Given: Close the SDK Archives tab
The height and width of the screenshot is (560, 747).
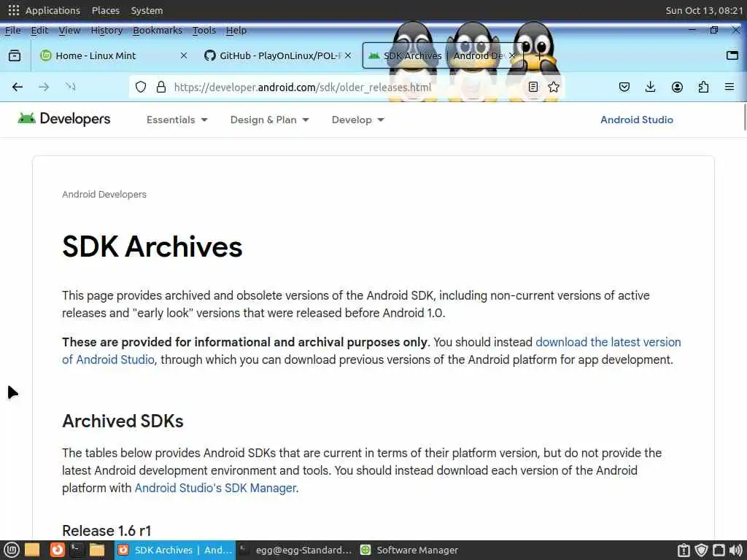Looking at the screenshot, I should 512,55.
